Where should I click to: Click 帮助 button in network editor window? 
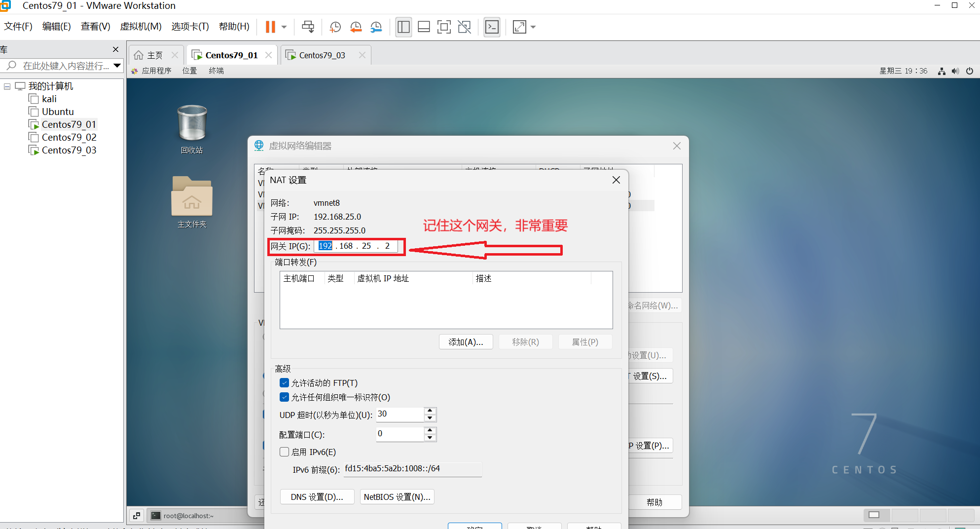coord(654,502)
